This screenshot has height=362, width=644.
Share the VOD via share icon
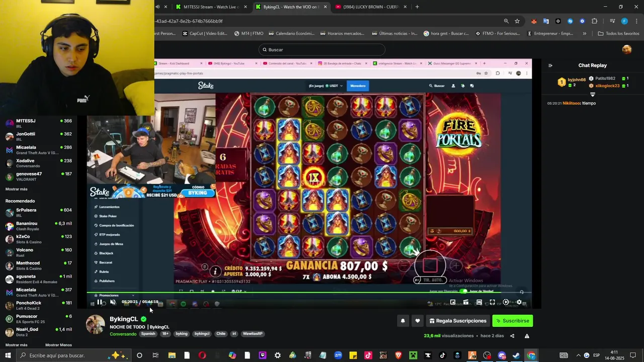click(512, 336)
